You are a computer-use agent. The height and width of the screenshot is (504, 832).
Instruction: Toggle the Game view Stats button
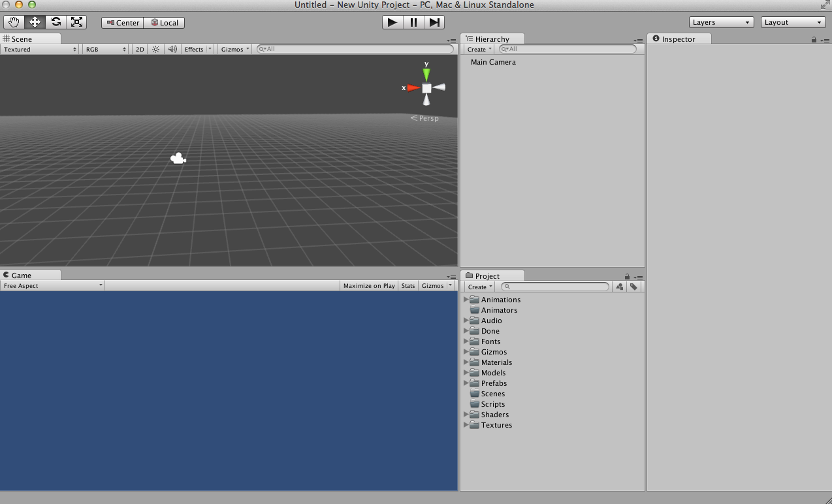(408, 285)
